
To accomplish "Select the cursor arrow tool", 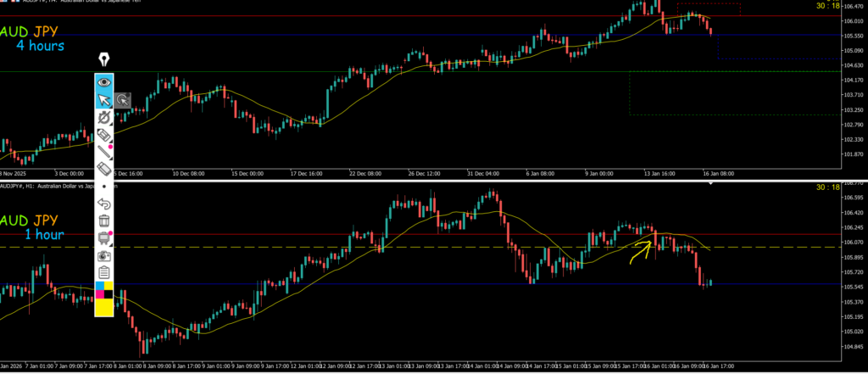I will pyautogui.click(x=104, y=101).
